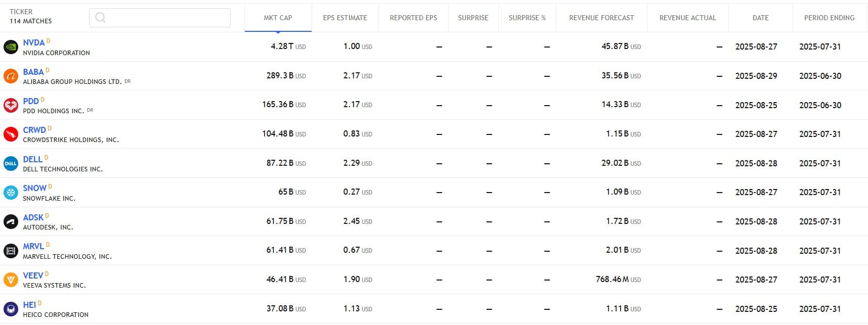Sort by MKT CAP column header
868x325 pixels.
278,18
